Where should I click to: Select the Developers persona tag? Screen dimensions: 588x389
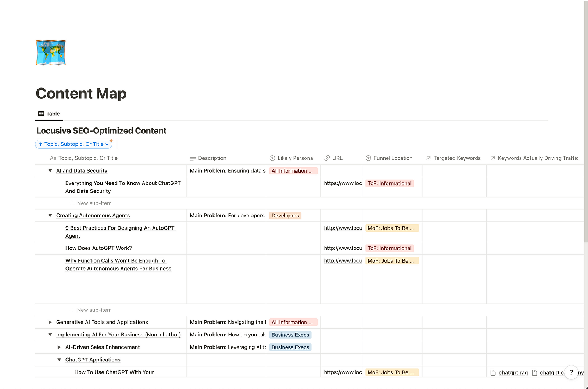[x=285, y=215]
